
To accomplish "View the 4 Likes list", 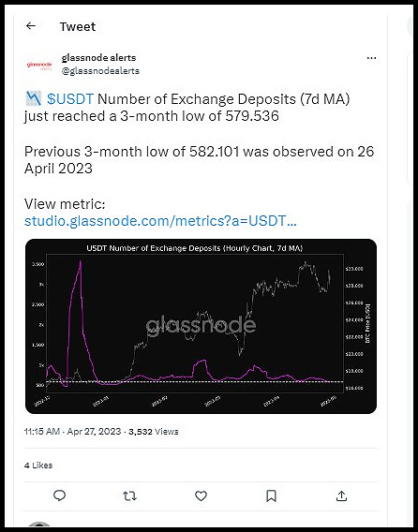I will [38, 465].
